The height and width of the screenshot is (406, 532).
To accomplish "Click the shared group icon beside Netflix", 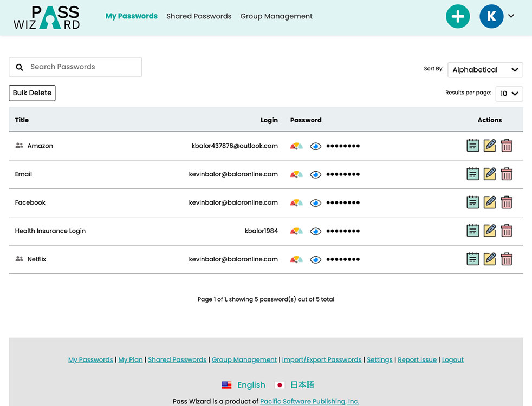I will coord(20,259).
